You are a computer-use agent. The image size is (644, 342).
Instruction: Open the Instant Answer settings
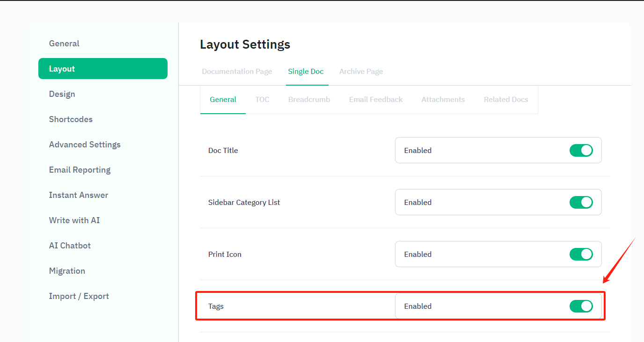click(78, 195)
